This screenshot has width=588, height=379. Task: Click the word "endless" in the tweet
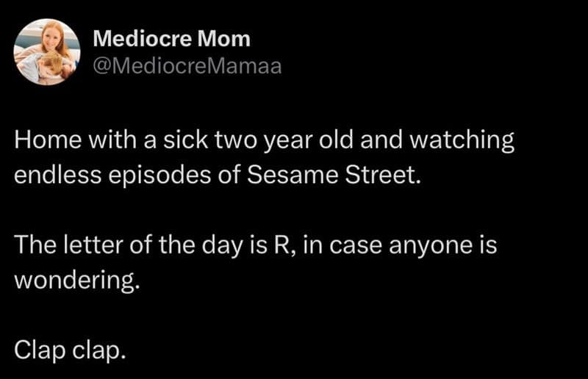tap(55, 177)
